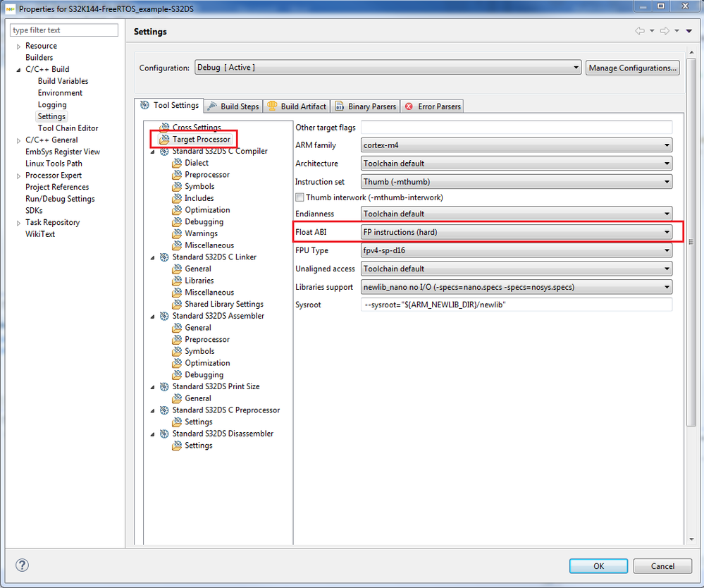Select the Tool Settings tab
Image resolution: width=704 pixels, height=588 pixels.
click(169, 105)
